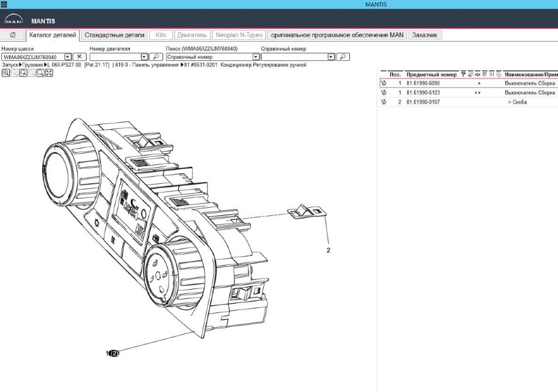Click reference number search magnifier icon
The width and height of the screenshot is (558, 392).
point(343,57)
